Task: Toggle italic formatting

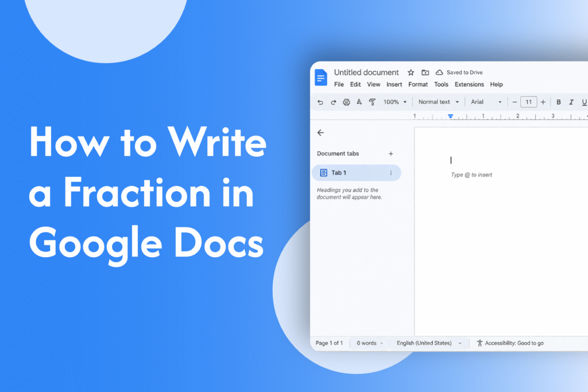Action: tap(571, 102)
